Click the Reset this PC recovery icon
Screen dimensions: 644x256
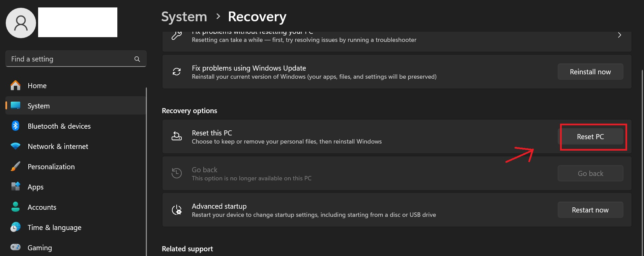click(x=177, y=136)
